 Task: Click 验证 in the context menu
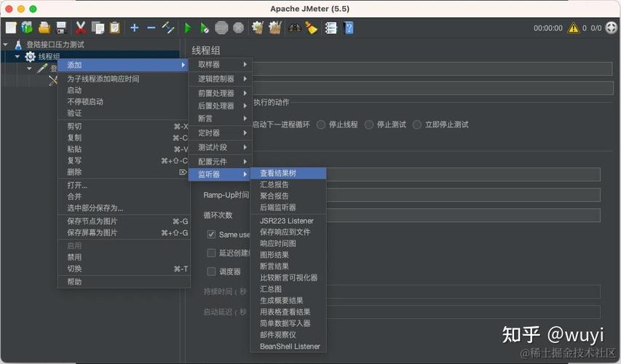pyautogui.click(x=124, y=114)
